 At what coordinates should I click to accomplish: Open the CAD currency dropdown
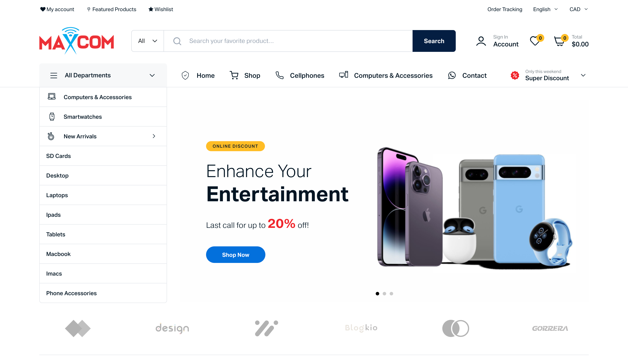click(579, 9)
